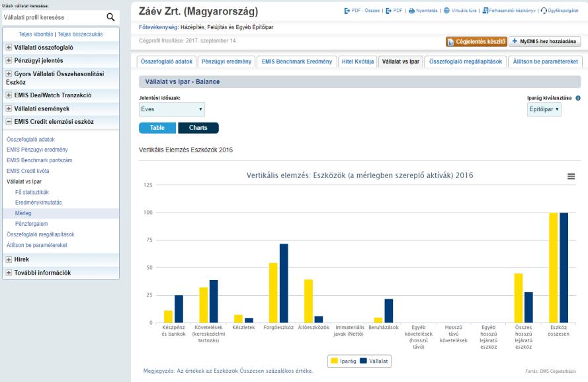Click MyEMIS-hez hozzáadása button

pyautogui.click(x=544, y=42)
